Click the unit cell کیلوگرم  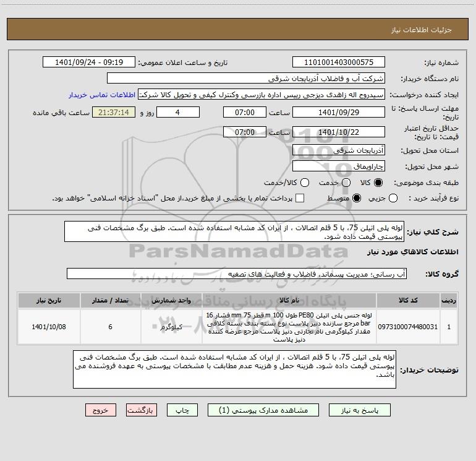171,327
